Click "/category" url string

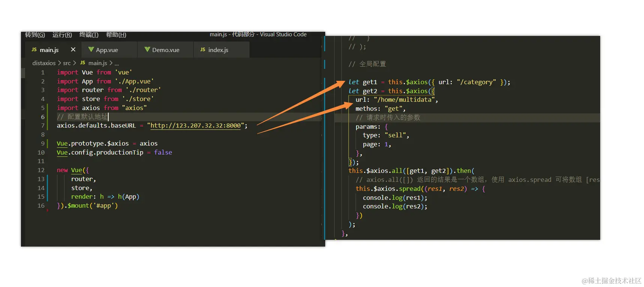pyautogui.click(x=476, y=82)
